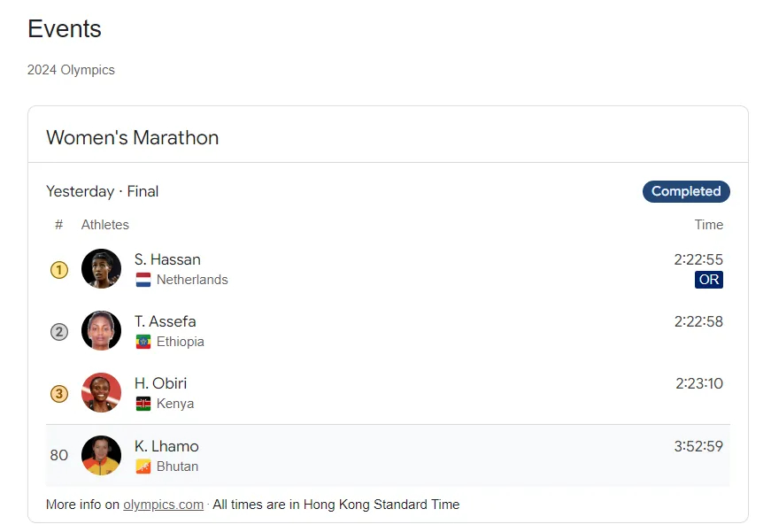
Task: Open T. Assefa's athlete photo
Action: [101, 330]
